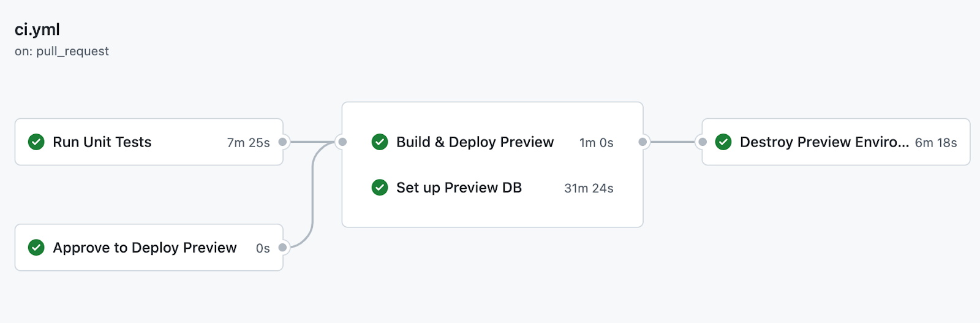Open the Set up Preview DB job
The height and width of the screenshot is (323, 980).
459,188
